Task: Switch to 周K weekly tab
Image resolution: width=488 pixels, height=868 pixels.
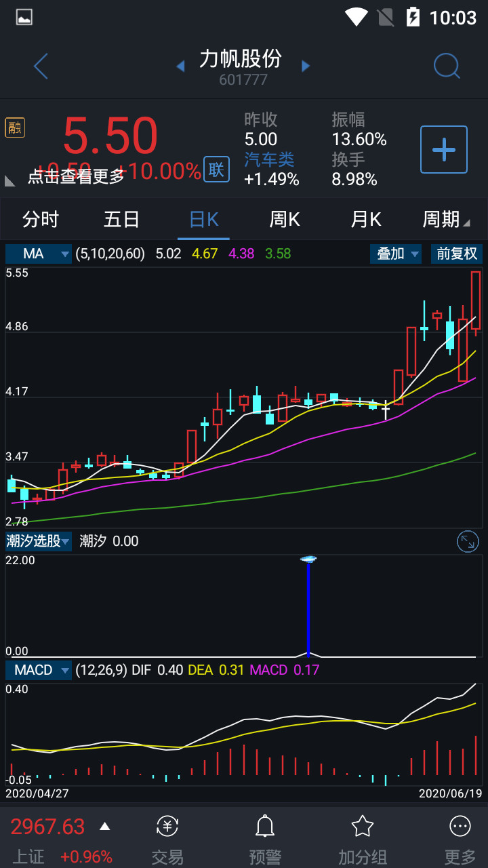Action: 285,219
